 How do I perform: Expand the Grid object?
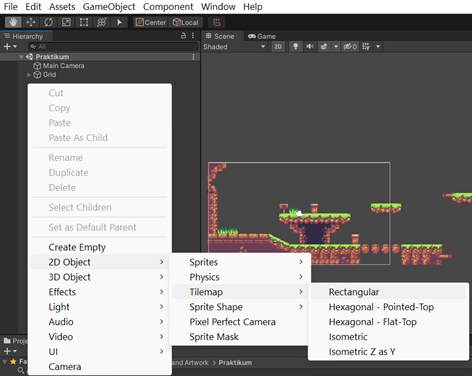[29, 75]
